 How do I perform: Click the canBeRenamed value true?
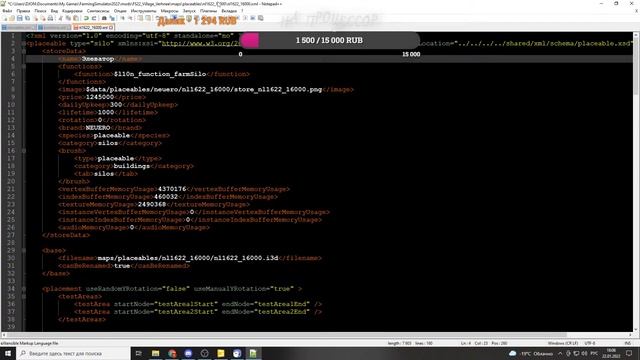point(122,266)
